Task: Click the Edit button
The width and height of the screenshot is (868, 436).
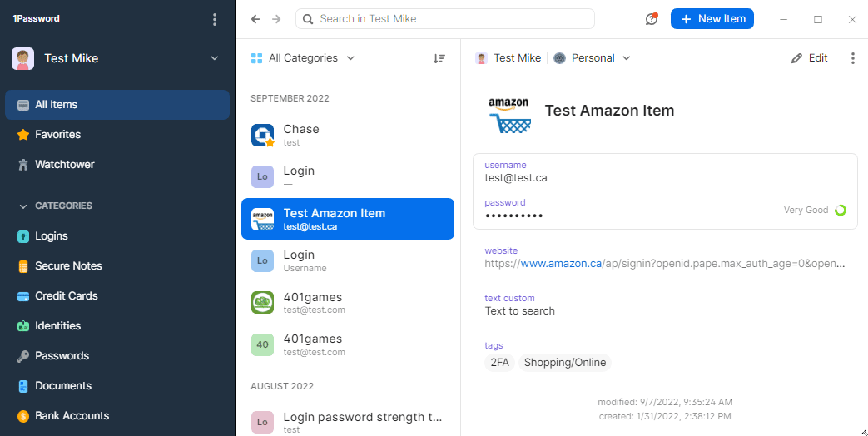Action: [809, 58]
